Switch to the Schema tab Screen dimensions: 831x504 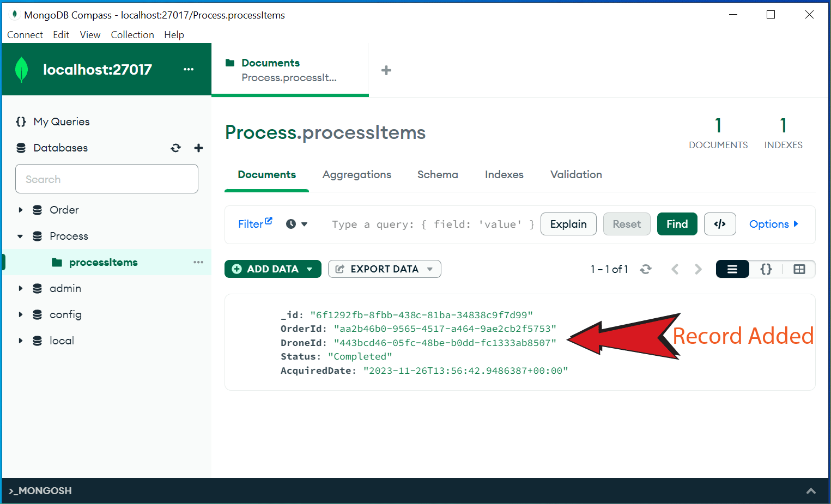click(x=438, y=174)
